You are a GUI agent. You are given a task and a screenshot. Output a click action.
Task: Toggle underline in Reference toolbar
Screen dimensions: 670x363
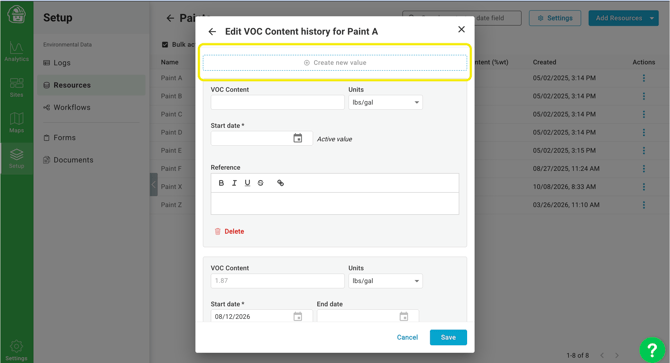247,183
